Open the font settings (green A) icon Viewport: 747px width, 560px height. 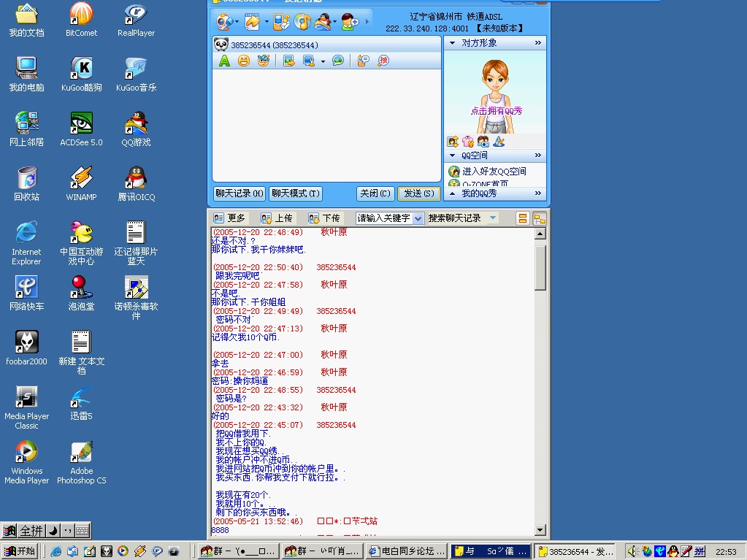point(224,61)
